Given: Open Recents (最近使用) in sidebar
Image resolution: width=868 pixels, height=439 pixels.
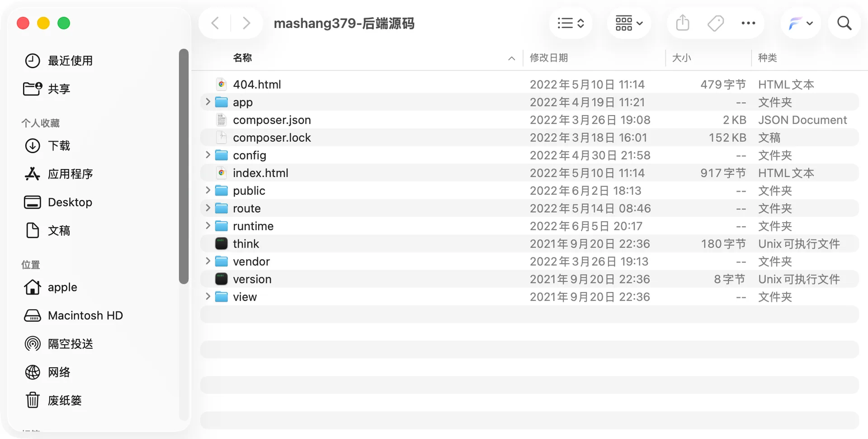Looking at the screenshot, I should point(58,61).
